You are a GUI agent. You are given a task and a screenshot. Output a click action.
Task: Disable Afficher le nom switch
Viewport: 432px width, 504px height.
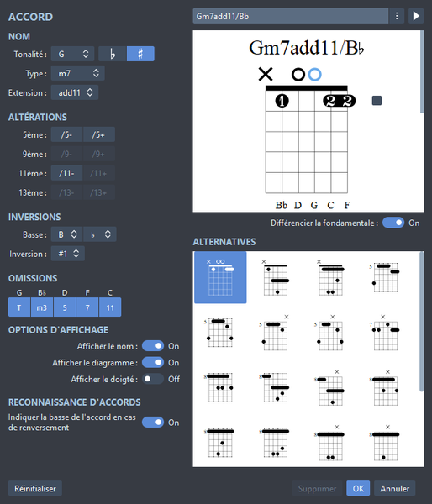[153, 346]
